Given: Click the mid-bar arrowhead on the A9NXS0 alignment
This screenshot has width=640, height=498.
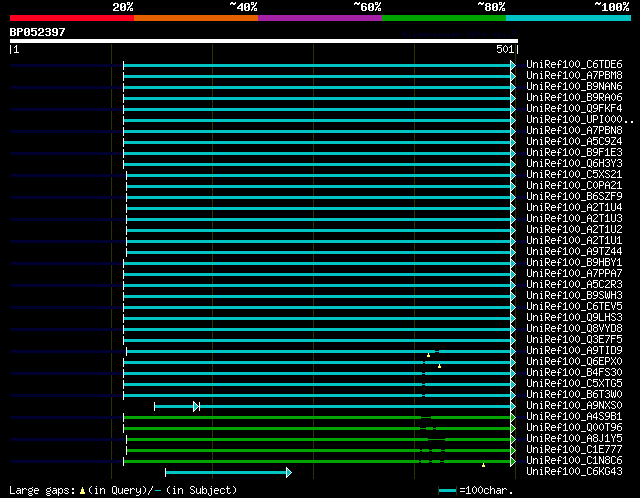Looking at the screenshot, I should [196, 407].
